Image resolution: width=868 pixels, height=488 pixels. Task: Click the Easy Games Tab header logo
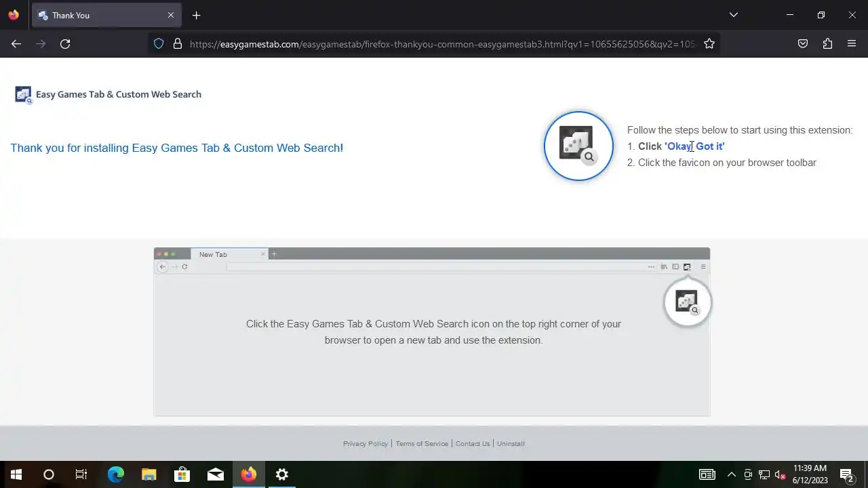[x=108, y=94]
